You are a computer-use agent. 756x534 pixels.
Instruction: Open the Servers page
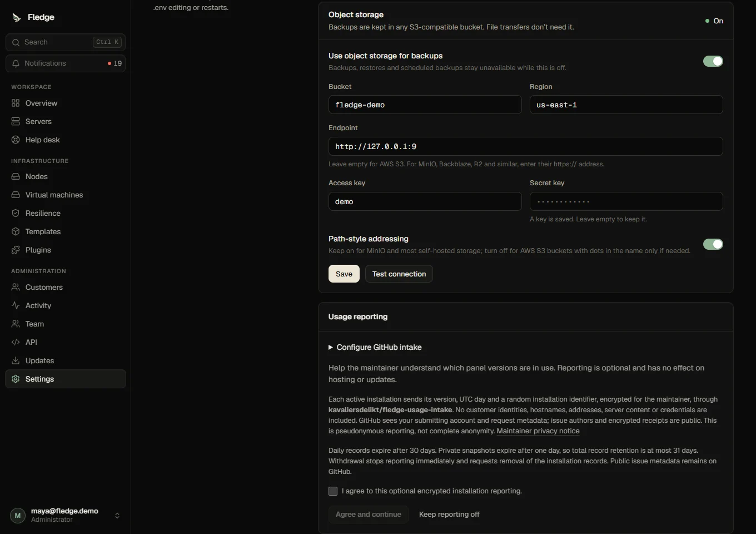tap(66, 121)
